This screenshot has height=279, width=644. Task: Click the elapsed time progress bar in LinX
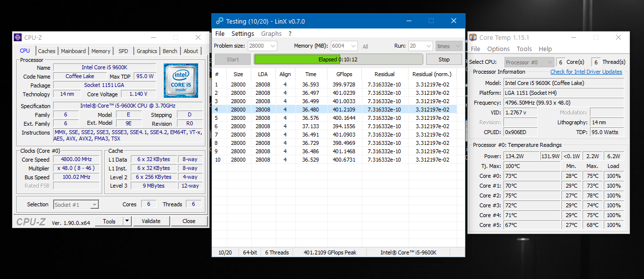[x=338, y=59]
